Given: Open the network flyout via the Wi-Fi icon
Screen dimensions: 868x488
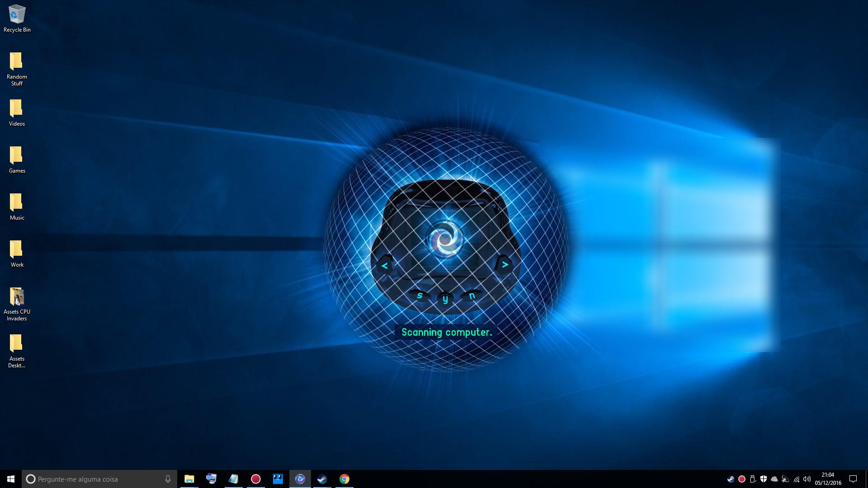Looking at the screenshot, I should tap(797, 479).
